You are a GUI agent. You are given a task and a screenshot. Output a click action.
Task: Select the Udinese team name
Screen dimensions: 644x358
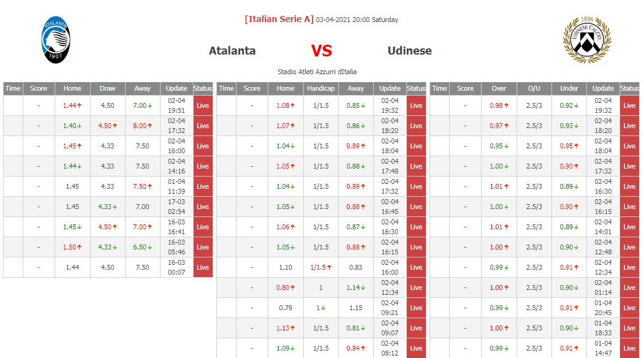pyautogui.click(x=409, y=51)
